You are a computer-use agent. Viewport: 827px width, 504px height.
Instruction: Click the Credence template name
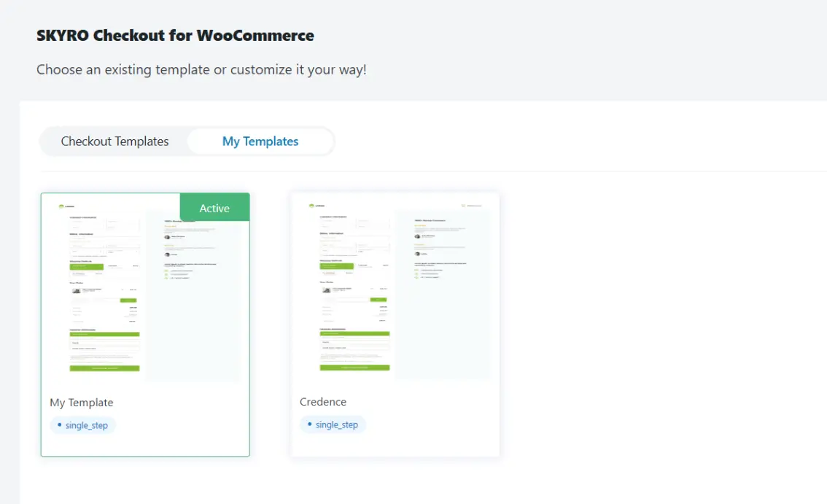coord(323,402)
